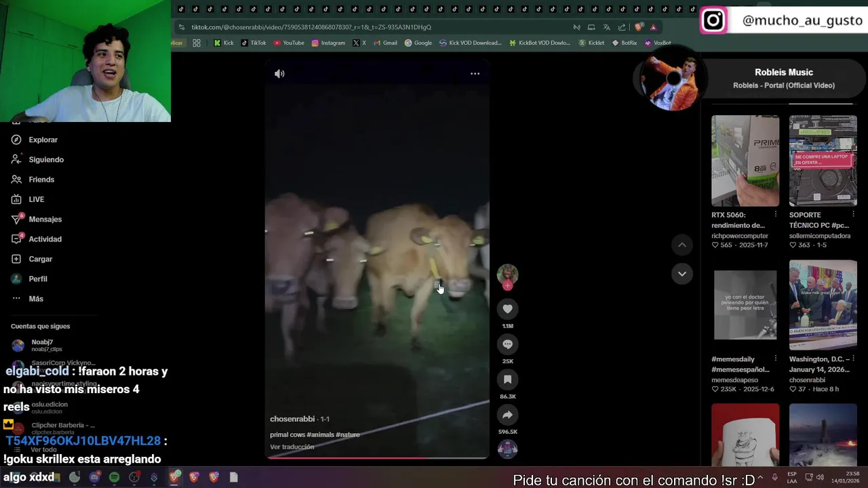Open the X bookmark

(359, 43)
